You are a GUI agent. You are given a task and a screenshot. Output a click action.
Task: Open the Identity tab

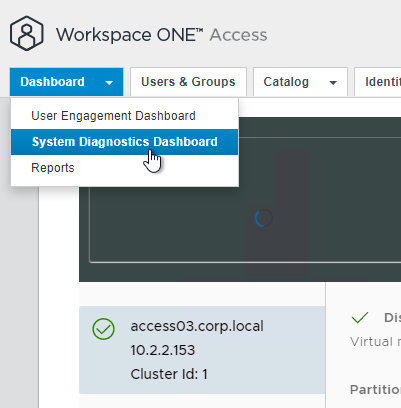(x=378, y=82)
